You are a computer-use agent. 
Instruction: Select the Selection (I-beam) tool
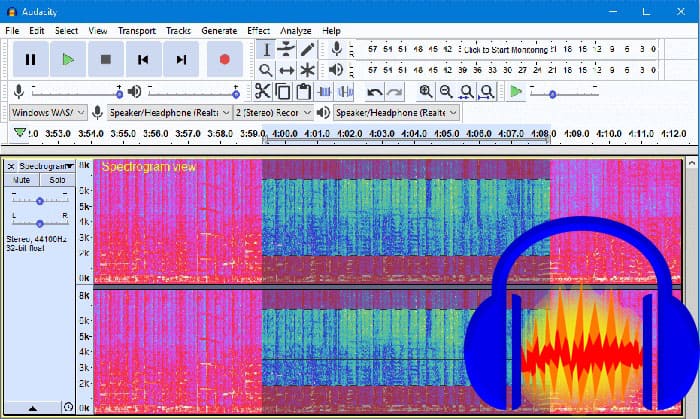pos(266,50)
